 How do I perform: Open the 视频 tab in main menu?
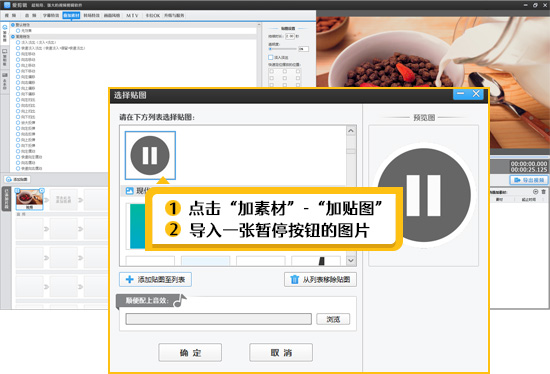(x=11, y=15)
